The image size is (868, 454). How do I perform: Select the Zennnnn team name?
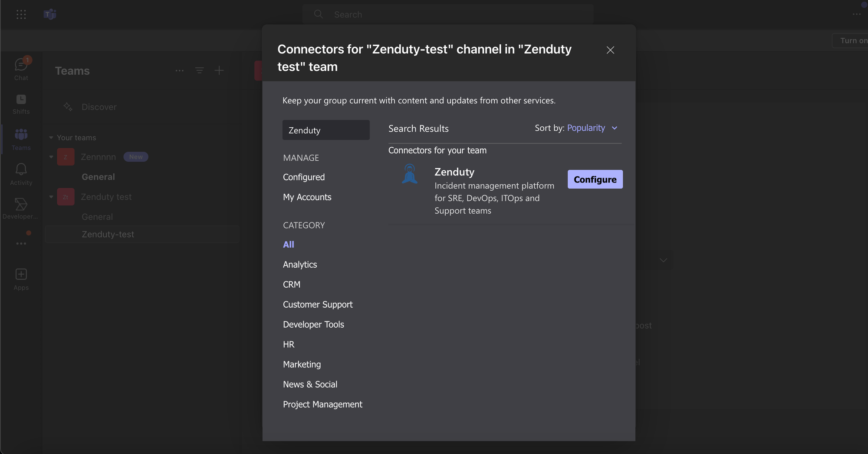click(98, 157)
